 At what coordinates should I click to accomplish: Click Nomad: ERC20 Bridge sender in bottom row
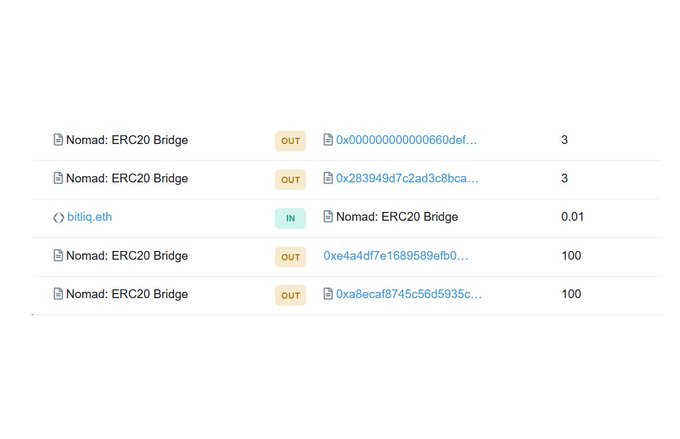click(126, 295)
